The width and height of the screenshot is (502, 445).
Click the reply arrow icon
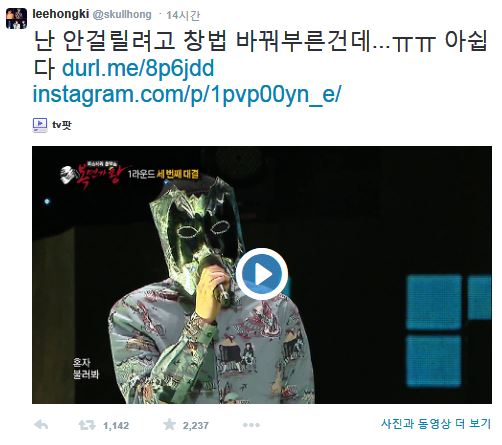click(x=41, y=425)
